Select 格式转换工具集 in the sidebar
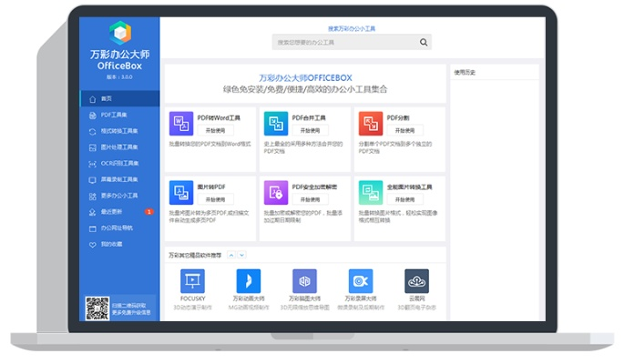The image size is (624, 364). tap(119, 131)
